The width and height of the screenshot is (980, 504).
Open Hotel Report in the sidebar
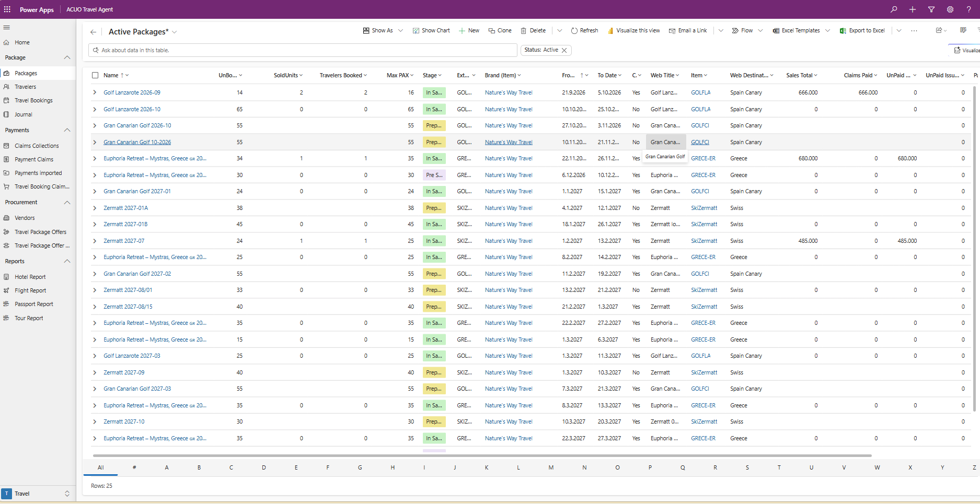point(38,277)
